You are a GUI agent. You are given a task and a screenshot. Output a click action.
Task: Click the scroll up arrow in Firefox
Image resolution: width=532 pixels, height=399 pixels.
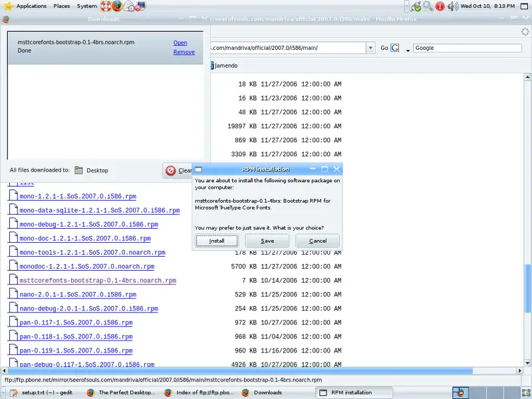pos(527,77)
